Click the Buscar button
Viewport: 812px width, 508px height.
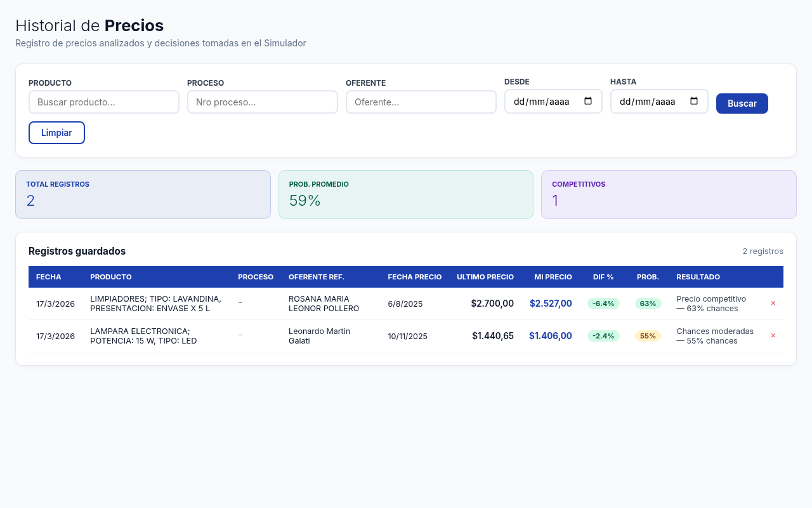[742, 104]
